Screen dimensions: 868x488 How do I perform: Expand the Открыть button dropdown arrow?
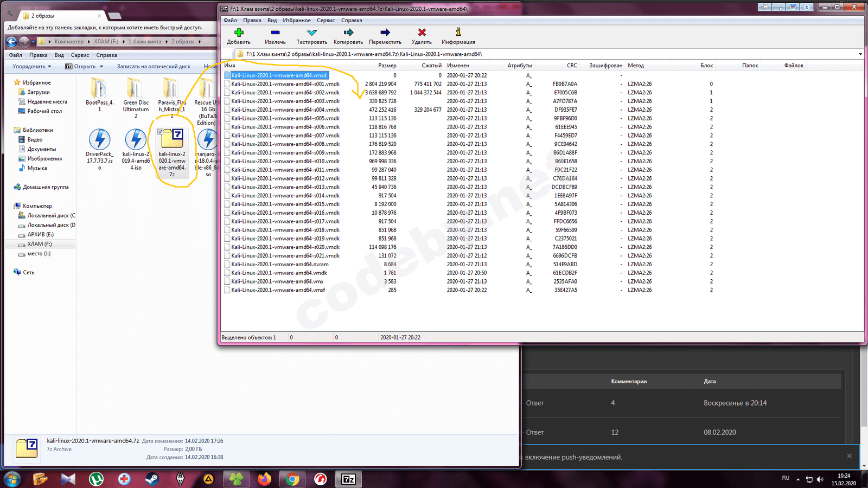pyautogui.click(x=101, y=66)
